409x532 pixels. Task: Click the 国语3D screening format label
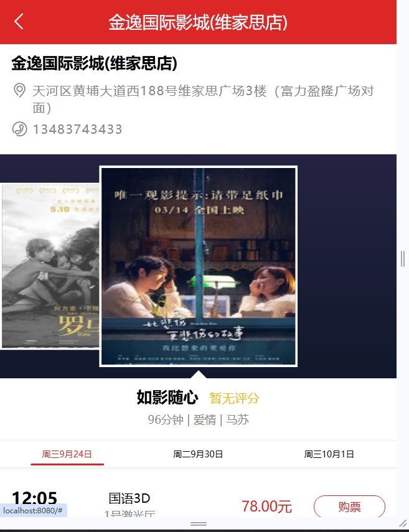(129, 498)
